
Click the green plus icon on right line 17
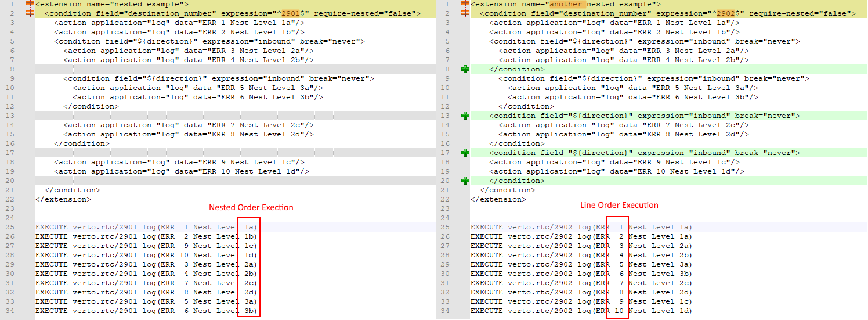click(x=465, y=153)
